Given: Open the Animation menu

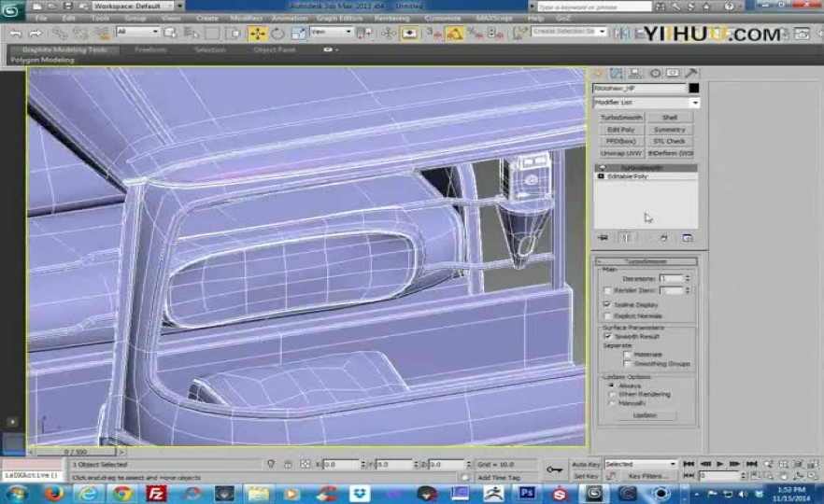Looking at the screenshot, I should click(290, 19).
